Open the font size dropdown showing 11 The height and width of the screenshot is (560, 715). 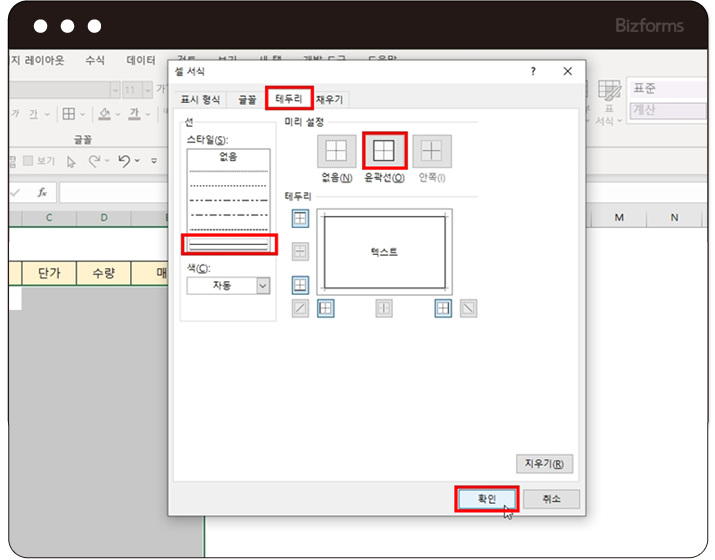point(147,90)
